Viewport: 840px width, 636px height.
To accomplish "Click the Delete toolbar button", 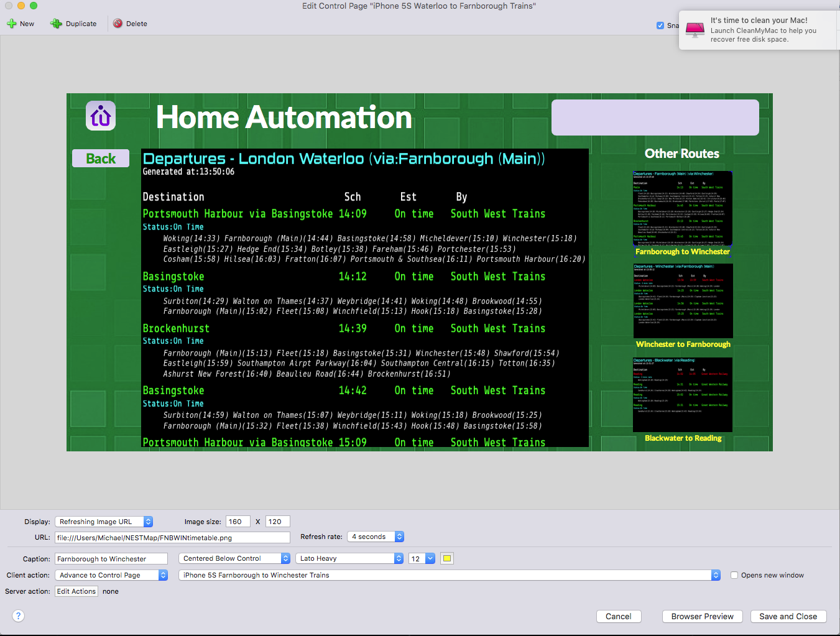I will tap(130, 24).
